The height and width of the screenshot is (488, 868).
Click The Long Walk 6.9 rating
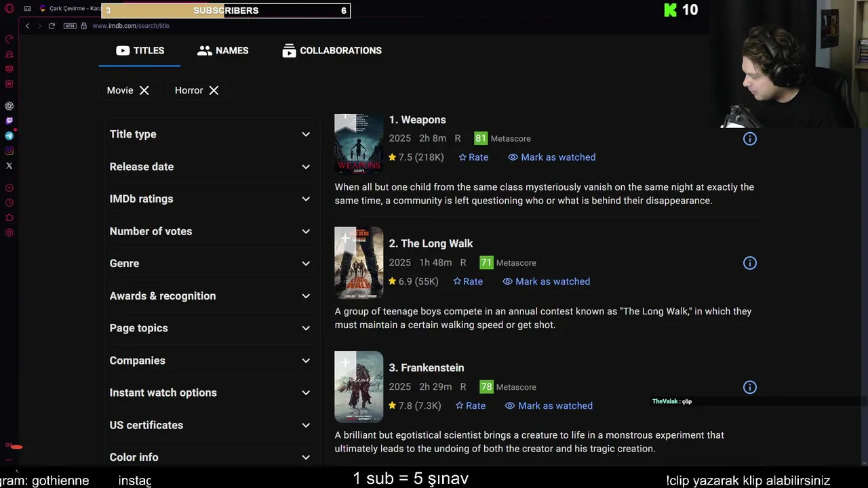click(414, 281)
